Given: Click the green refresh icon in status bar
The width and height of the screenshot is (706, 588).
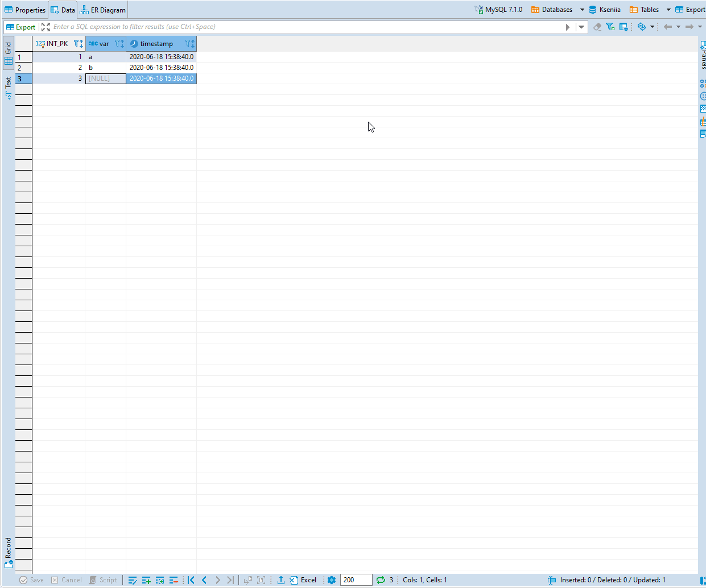Looking at the screenshot, I should coord(381,580).
